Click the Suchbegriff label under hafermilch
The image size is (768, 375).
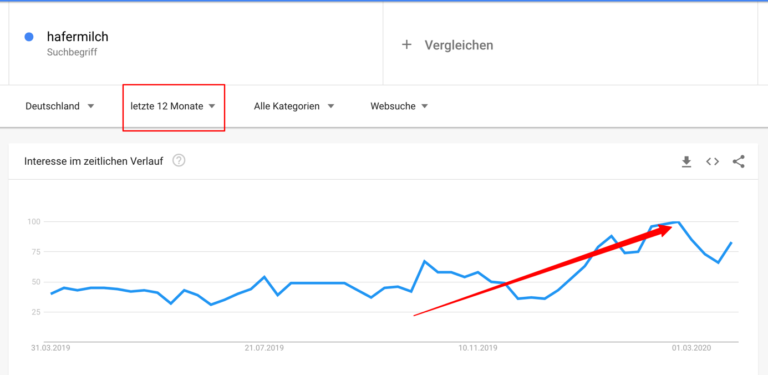[72, 52]
